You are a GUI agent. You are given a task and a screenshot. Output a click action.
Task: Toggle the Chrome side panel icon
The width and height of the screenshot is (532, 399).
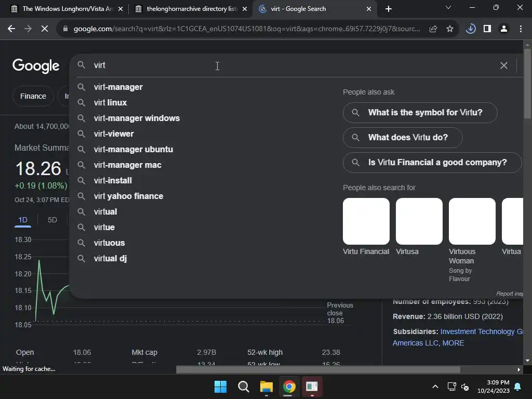pyautogui.click(x=487, y=29)
